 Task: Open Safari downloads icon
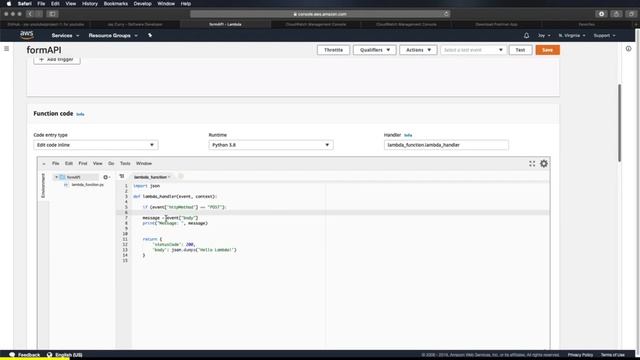[601, 14]
